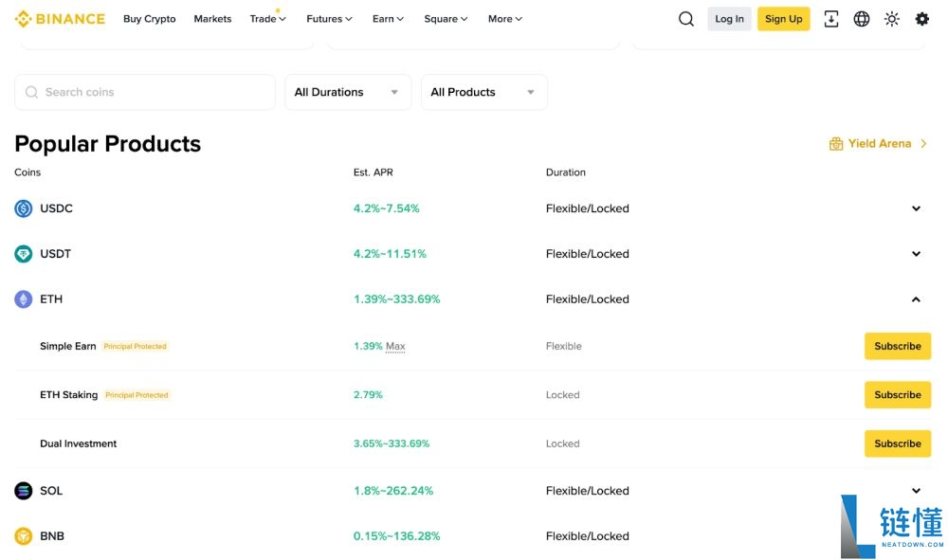This screenshot has width=948, height=560.
Task: Click the Binance logo
Action: coord(59,19)
